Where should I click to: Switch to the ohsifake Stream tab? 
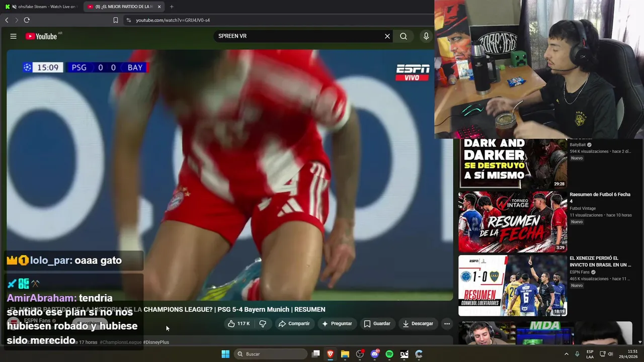[40, 7]
